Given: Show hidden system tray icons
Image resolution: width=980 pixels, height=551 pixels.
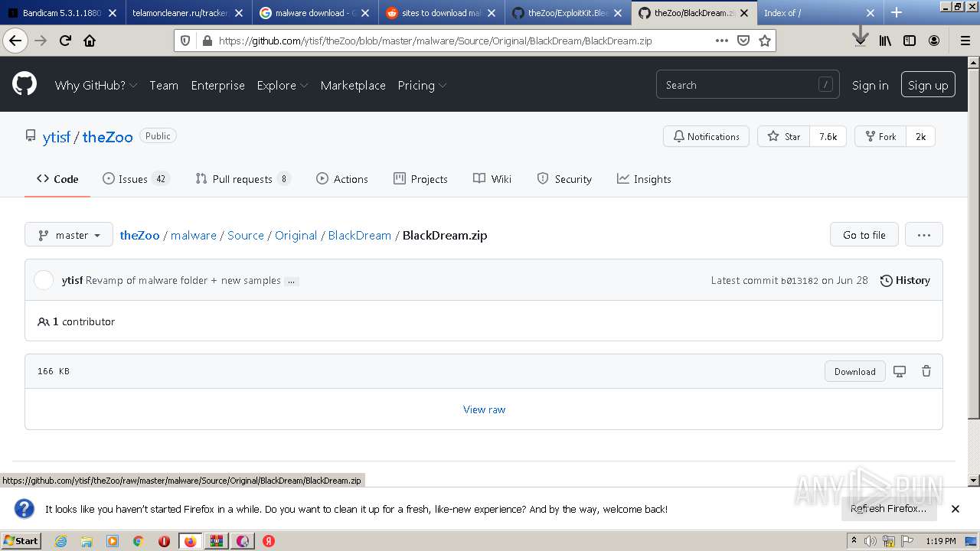Looking at the screenshot, I should [x=854, y=540].
